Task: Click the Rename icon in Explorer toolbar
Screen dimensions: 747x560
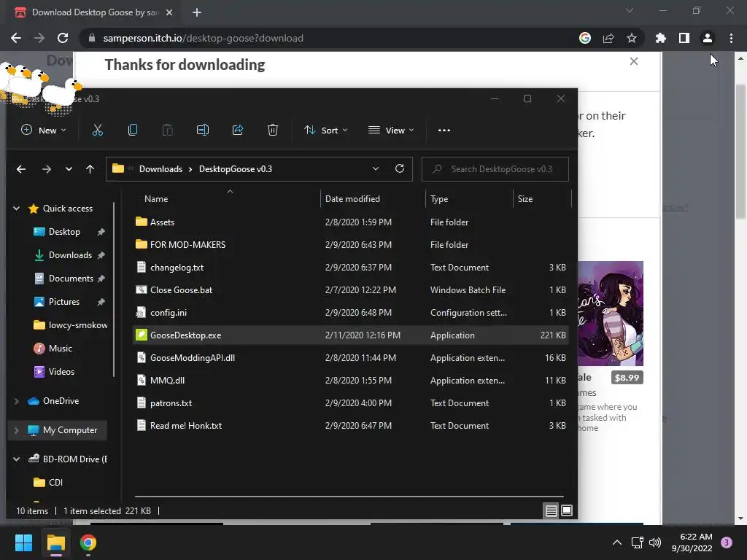Action: 203,130
